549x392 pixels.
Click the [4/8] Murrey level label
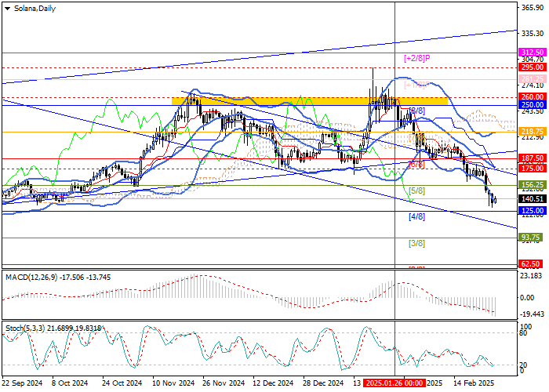pos(417,216)
